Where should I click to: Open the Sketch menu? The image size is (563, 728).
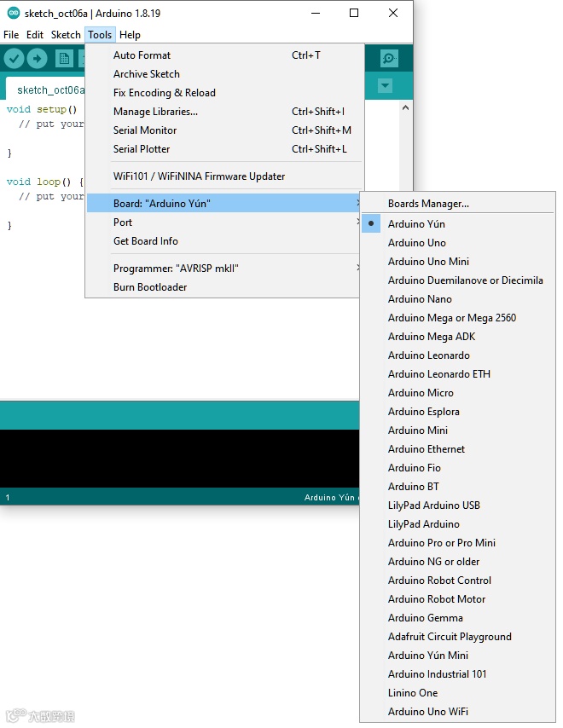coord(66,35)
